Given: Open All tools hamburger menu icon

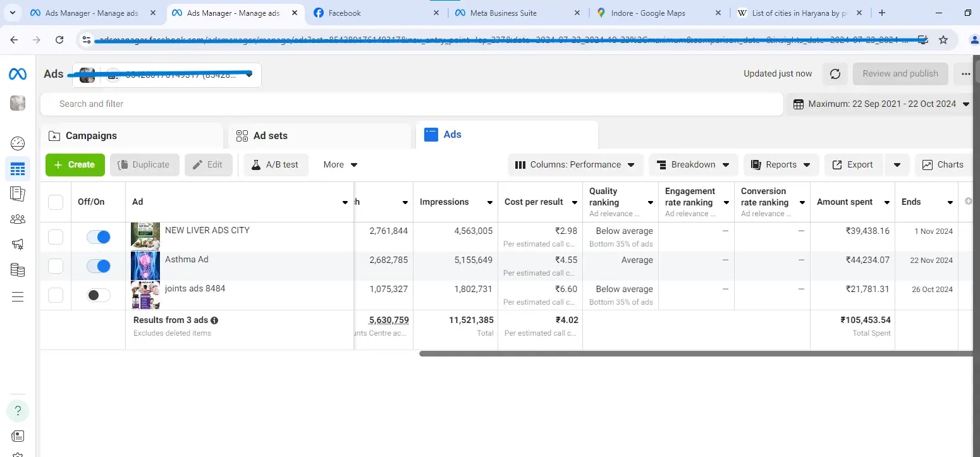Looking at the screenshot, I should click(x=18, y=296).
